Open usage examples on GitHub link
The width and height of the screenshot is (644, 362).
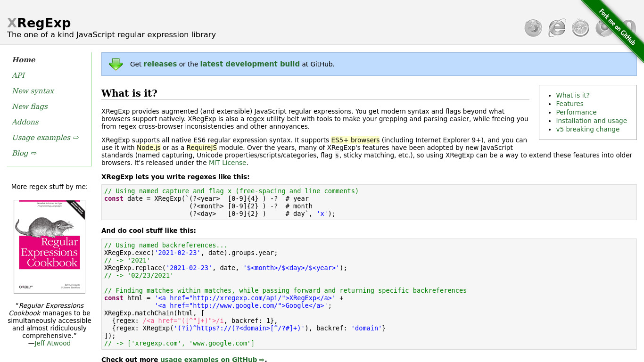(x=213, y=360)
